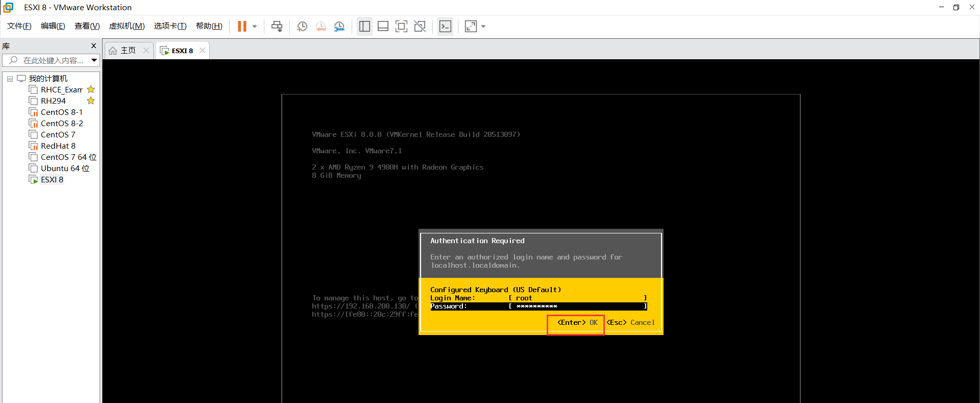Click the https://192.168.200.130/ management URL text

361,306
